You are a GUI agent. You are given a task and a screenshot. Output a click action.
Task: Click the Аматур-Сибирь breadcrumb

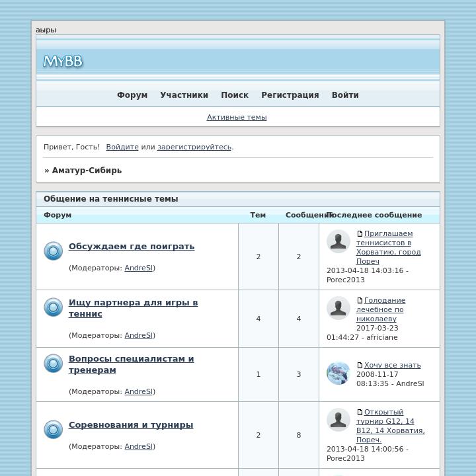87,171
